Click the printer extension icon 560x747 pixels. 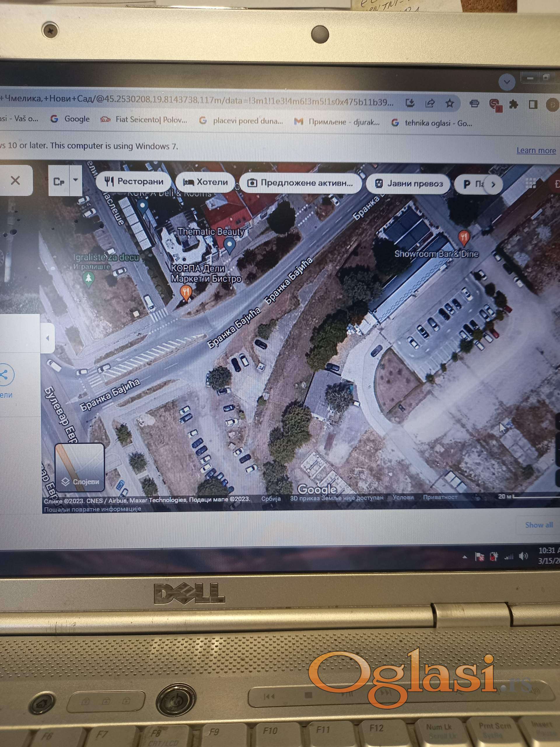(x=474, y=104)
